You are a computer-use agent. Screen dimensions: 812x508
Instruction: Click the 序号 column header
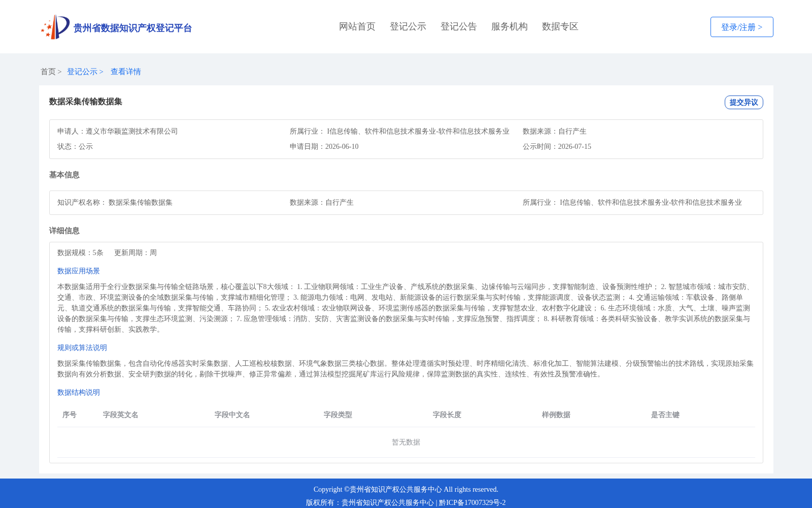coord(70,415)
